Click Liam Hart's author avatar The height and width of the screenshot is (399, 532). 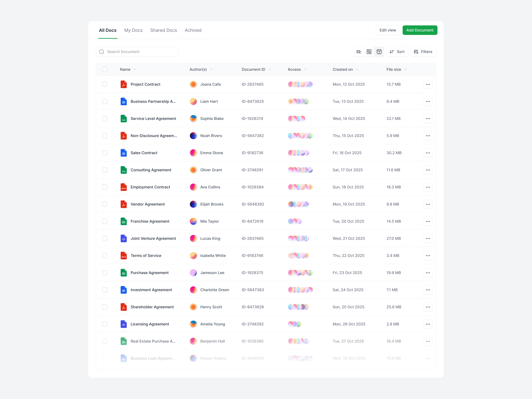tap(193, 102)
